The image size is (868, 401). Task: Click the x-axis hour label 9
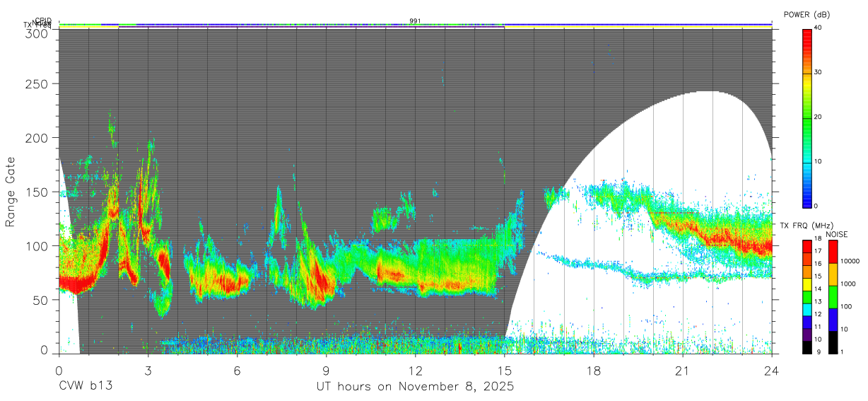click(326, 370)
